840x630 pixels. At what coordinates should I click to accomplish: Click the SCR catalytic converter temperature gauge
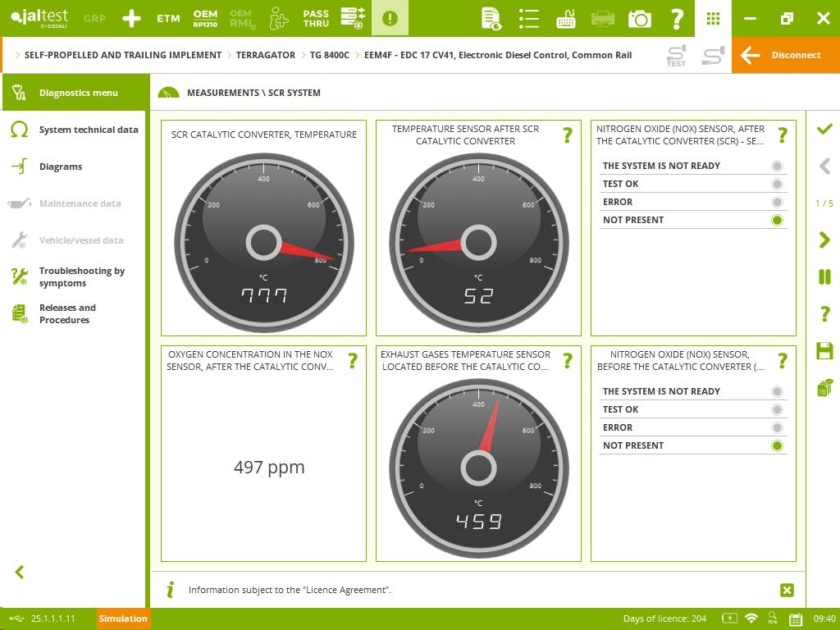click(263, 242)
